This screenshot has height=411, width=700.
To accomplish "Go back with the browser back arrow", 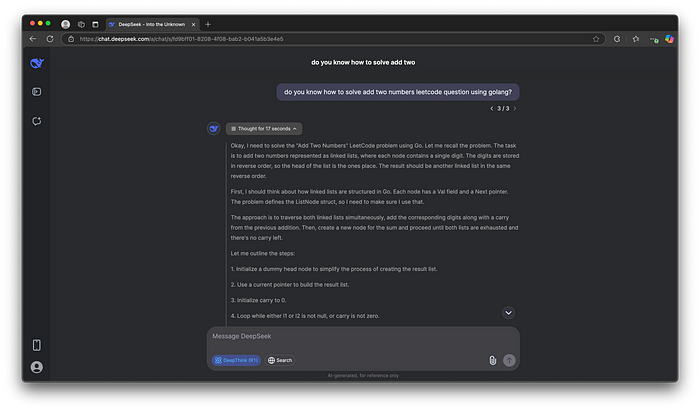I will [33, 39].
